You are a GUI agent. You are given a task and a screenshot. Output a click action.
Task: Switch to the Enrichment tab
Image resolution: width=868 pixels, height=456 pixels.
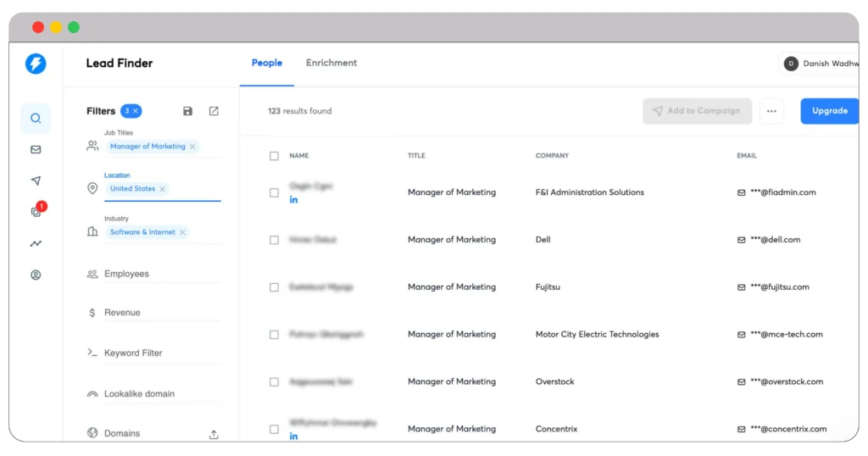coord(331,63)
